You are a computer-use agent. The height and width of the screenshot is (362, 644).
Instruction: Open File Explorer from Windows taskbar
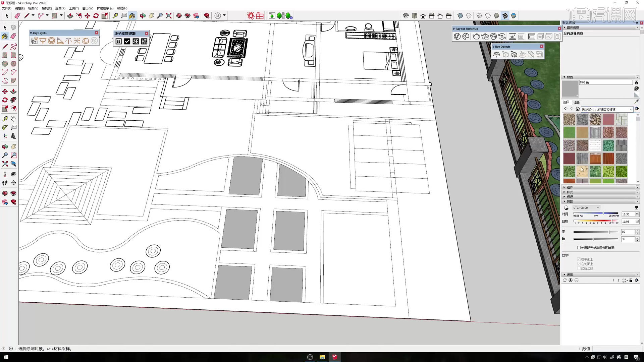click(322, 357)
